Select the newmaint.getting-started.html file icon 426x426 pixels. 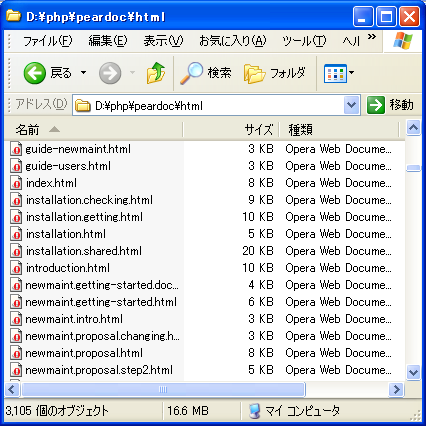[16, 302]
